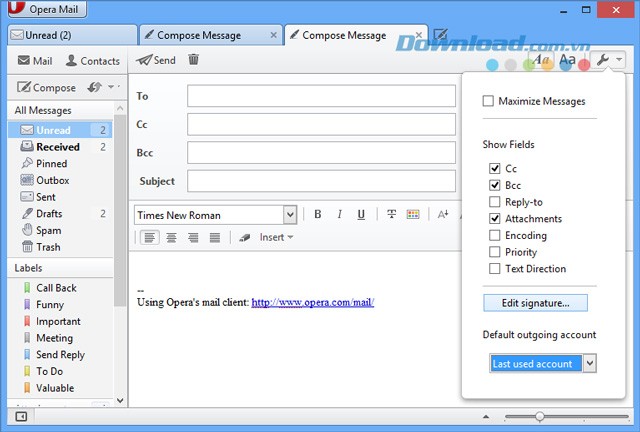Select the Important label
Image resolution: width=640 pixels, height=432 pixels.
pos(60,321)
